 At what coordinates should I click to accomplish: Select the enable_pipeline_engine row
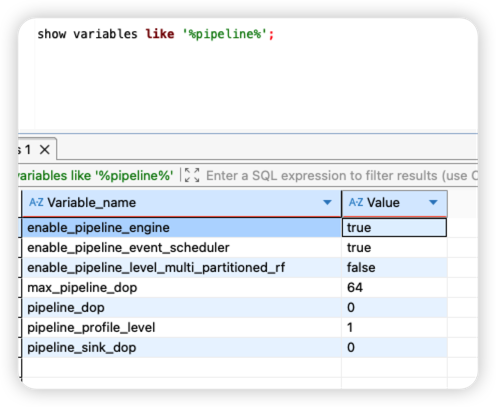coord(182,228)
